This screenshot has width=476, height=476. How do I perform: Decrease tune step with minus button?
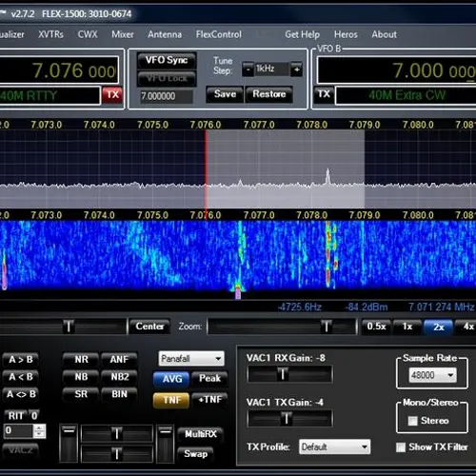(x=248, y=69)
